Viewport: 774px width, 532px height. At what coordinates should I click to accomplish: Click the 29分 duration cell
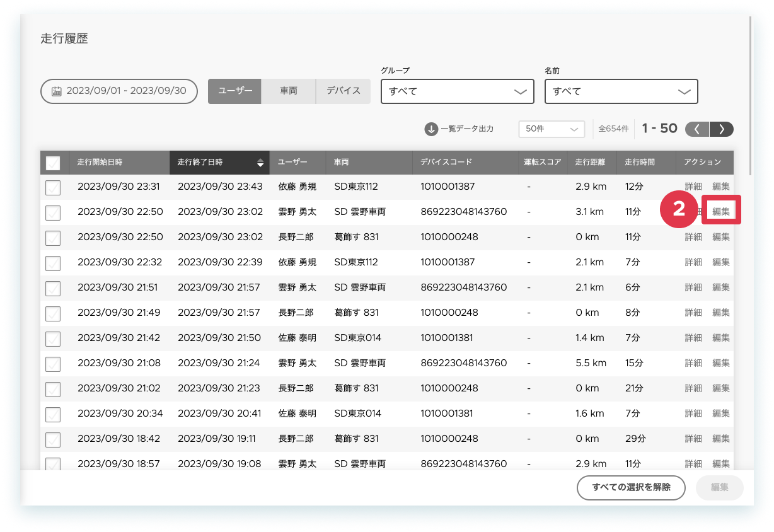(636, 439)
